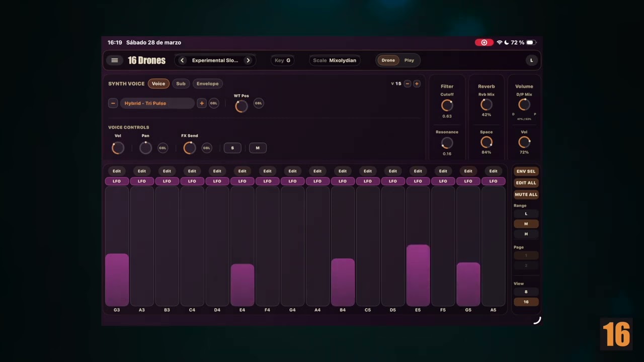The height and width of the screenshot is (362, 644).
Task: Adjust the Rvb Mix knob
Action: (x=486, y=105)
